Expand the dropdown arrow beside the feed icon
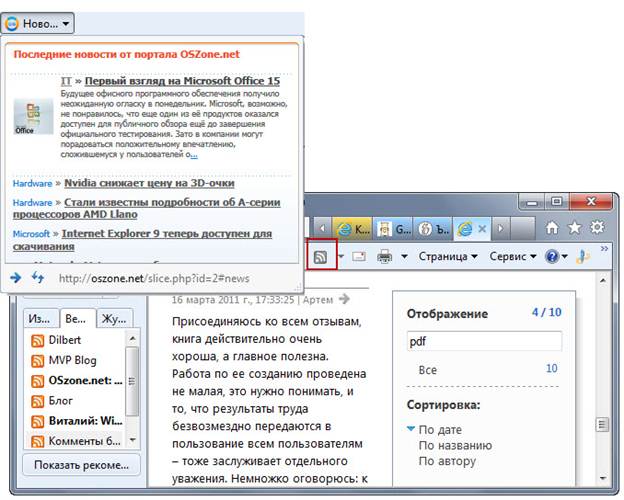This screenshot has height=500, width=624. pyautogui.click(x=341, y=256)
